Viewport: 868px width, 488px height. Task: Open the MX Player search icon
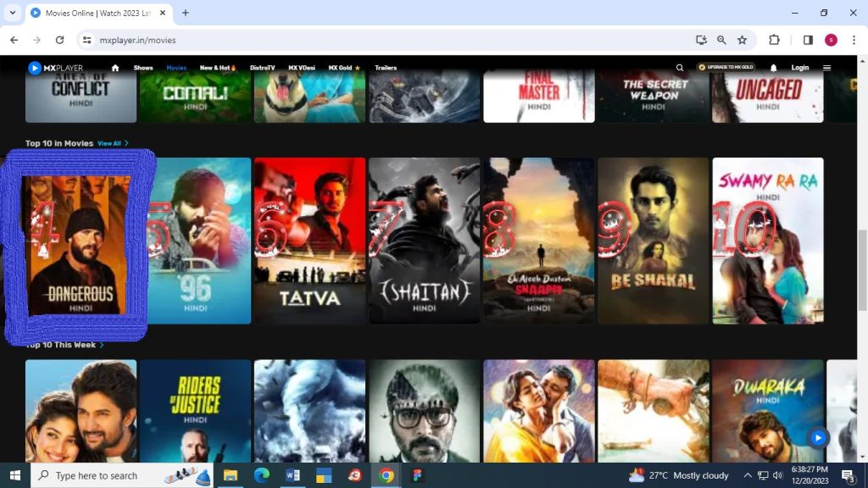(x=680, y=68)
